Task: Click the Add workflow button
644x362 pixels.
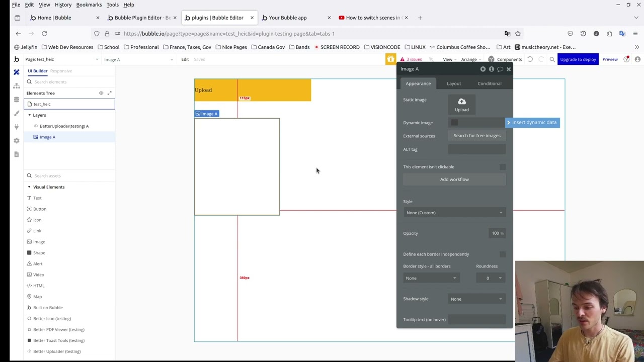Action: pyautogui.click(x=454, y=179)
